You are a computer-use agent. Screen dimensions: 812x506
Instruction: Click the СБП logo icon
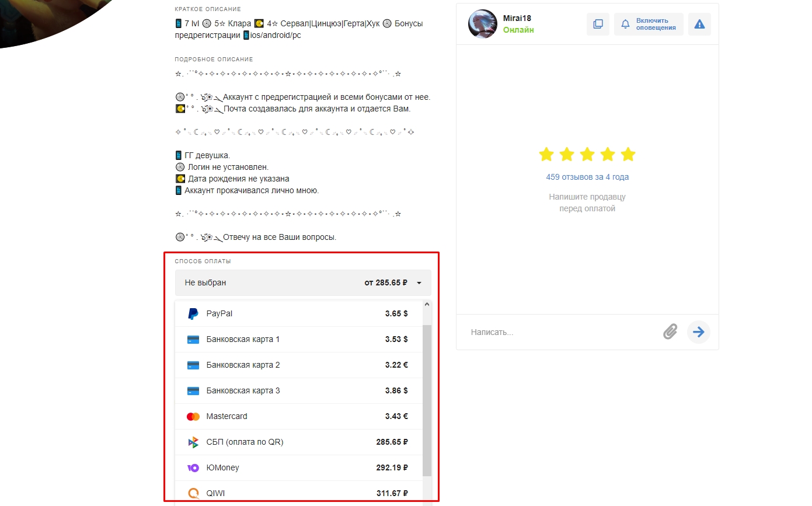tap(193, 442)
